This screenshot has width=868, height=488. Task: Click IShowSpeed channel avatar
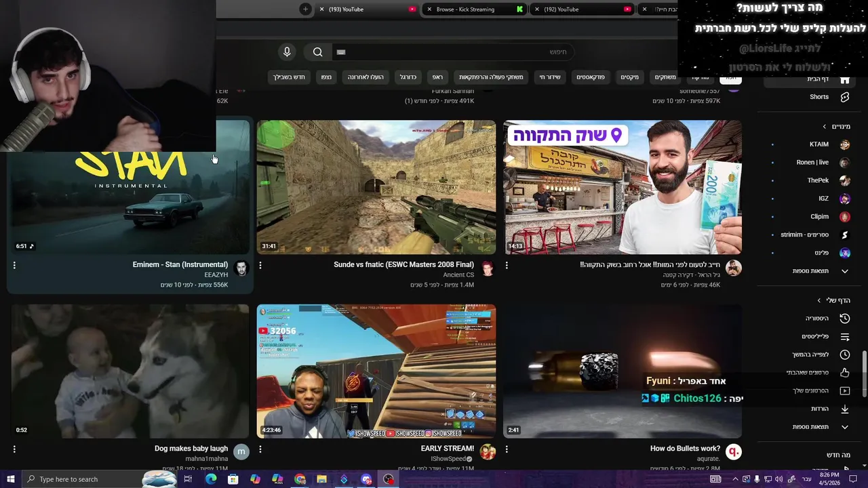(x=488, y=452)
